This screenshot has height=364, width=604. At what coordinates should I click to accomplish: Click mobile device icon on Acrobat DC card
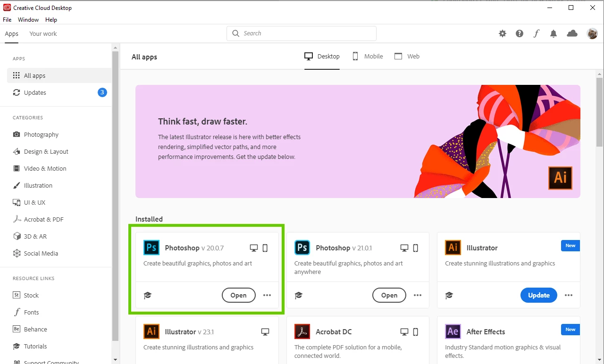(x=416, y=332)
